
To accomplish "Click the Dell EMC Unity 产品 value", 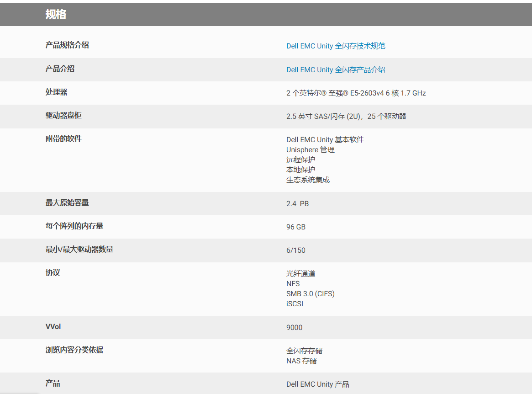I will (317, 384).
